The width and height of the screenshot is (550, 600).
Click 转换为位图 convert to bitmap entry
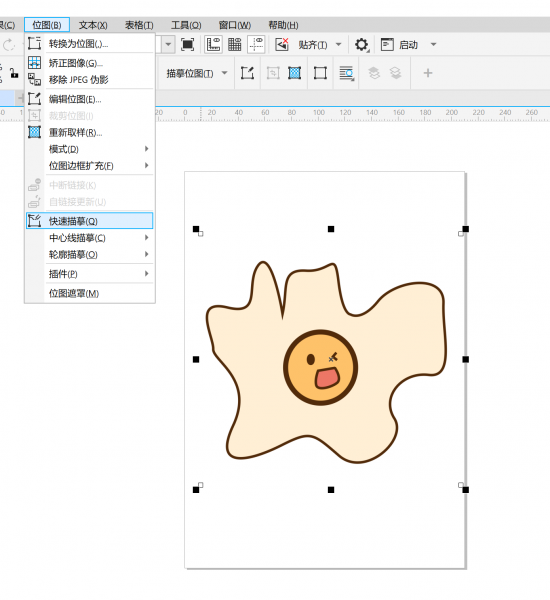pyautogui.click(x=78, y=44)
